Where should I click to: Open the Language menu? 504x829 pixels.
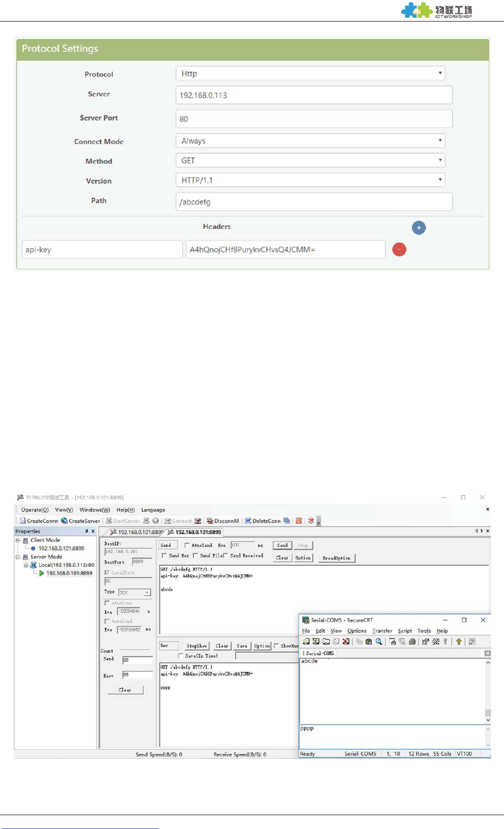coord(153,510)
